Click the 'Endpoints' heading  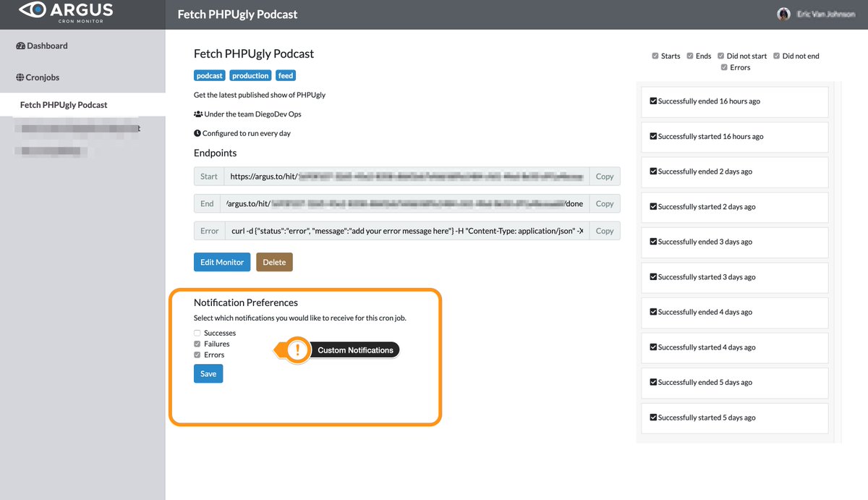(215, 153)
